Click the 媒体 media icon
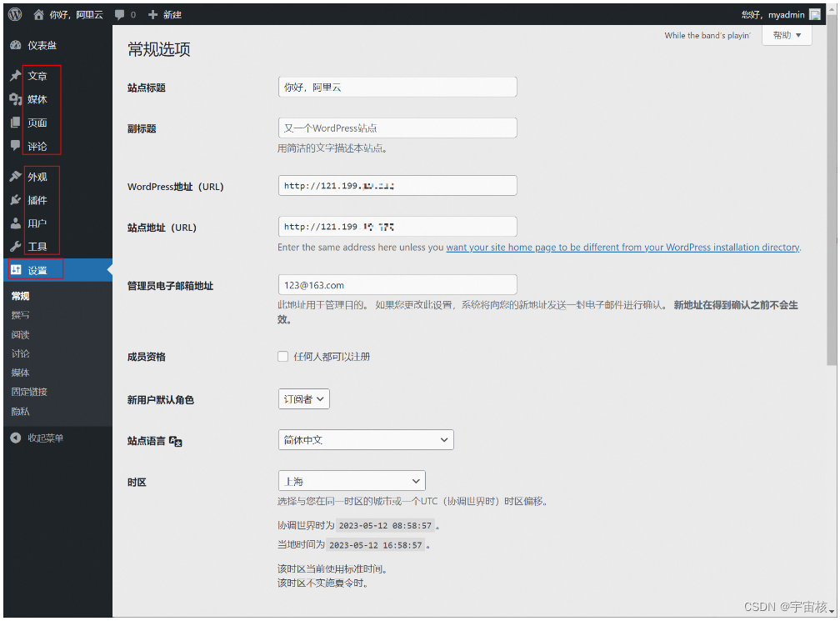This screenshot has width=840, height=621. (16, 99)
